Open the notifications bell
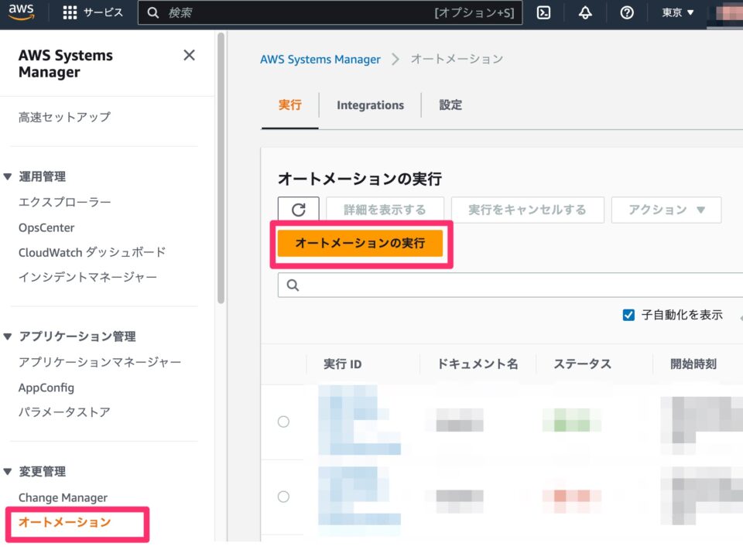This screenshot has height=560, width=743. click(x=584, y=12)
